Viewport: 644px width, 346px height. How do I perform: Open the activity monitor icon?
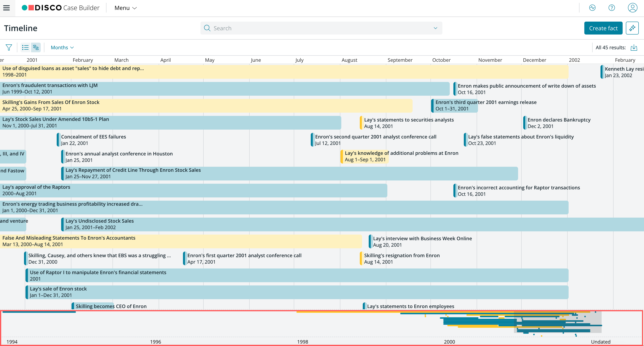point(592,8)
